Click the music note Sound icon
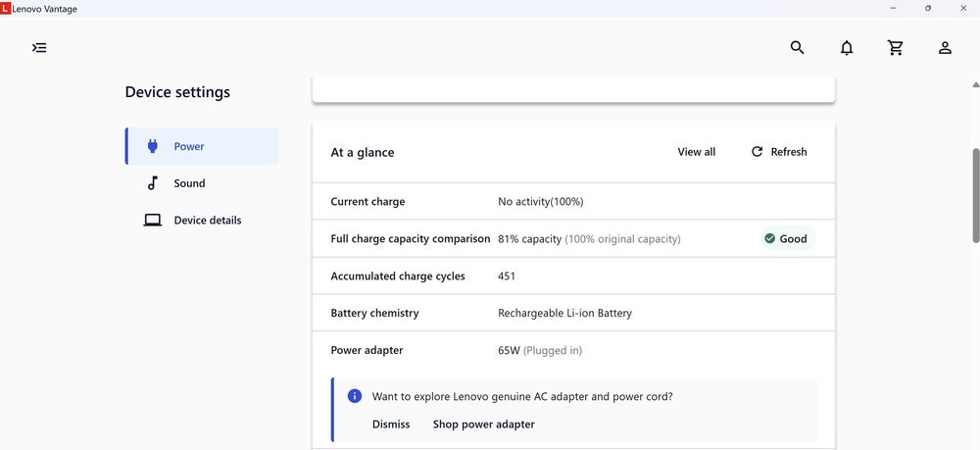Screen dimensions: 980x450 pos(152,183)
